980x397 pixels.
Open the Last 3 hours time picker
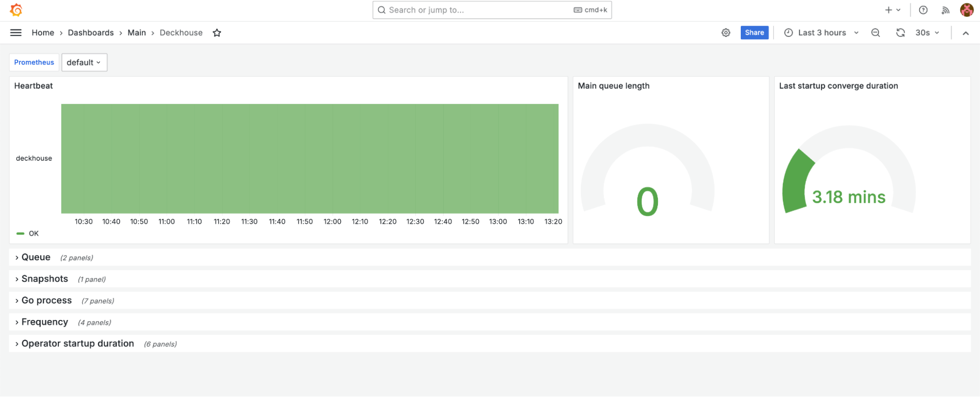pyautogui.click(x=822, y=33)
